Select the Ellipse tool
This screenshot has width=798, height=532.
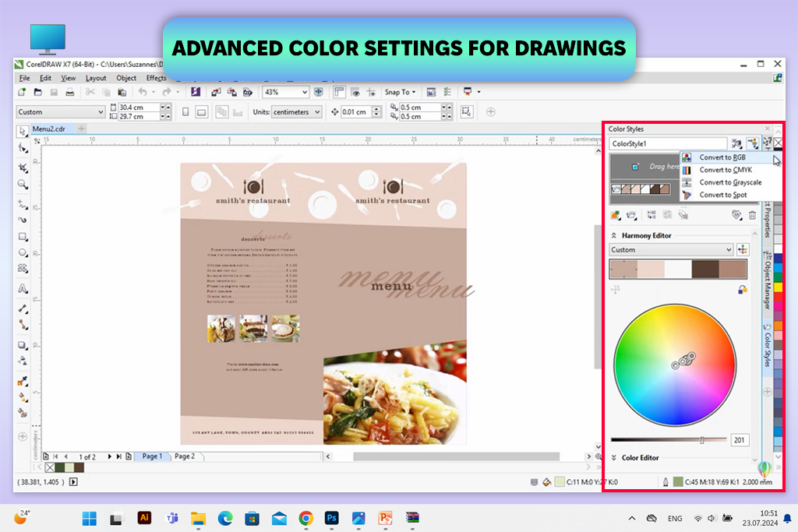[x=23, y=253]
